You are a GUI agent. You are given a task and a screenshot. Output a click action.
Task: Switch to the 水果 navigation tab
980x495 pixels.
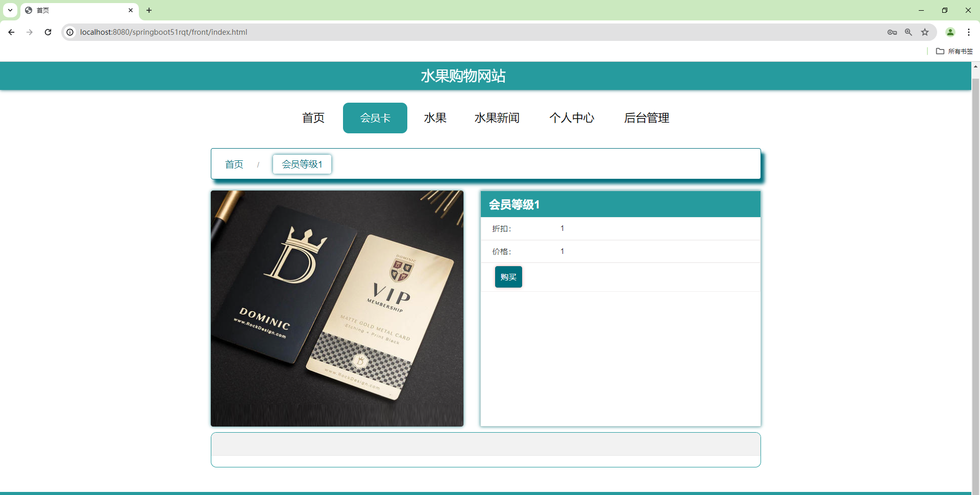click(x=435, y=117)
